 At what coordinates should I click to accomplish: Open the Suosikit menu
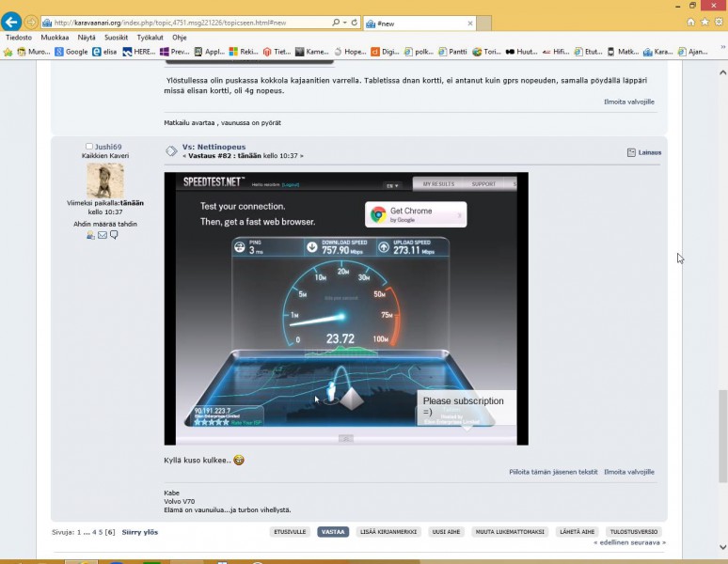click(116, 38)
